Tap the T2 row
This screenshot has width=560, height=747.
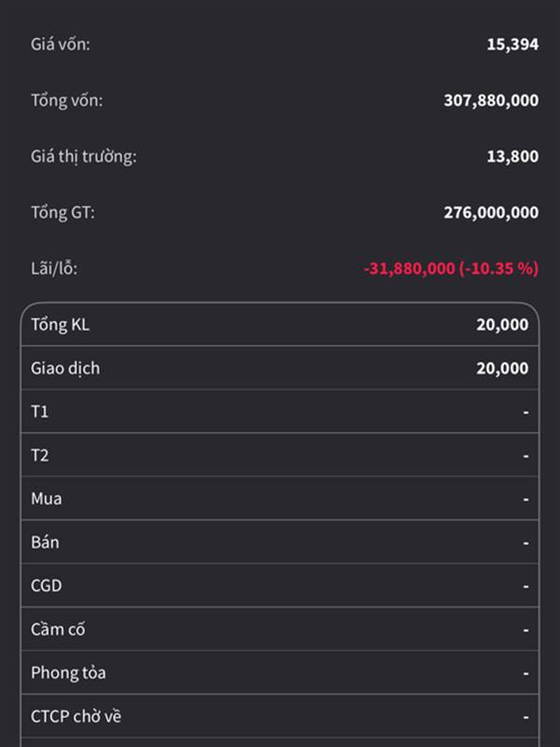point(280,455)
